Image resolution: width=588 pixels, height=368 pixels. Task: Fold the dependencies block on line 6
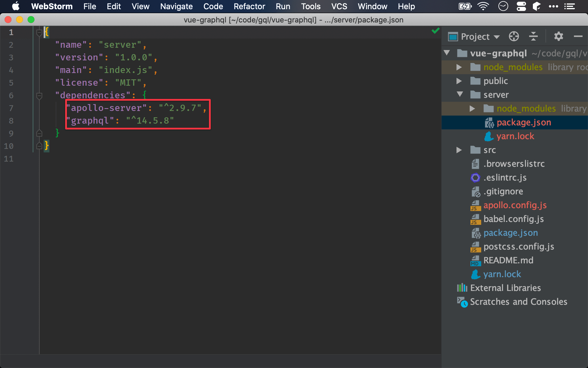coord(39,96)
